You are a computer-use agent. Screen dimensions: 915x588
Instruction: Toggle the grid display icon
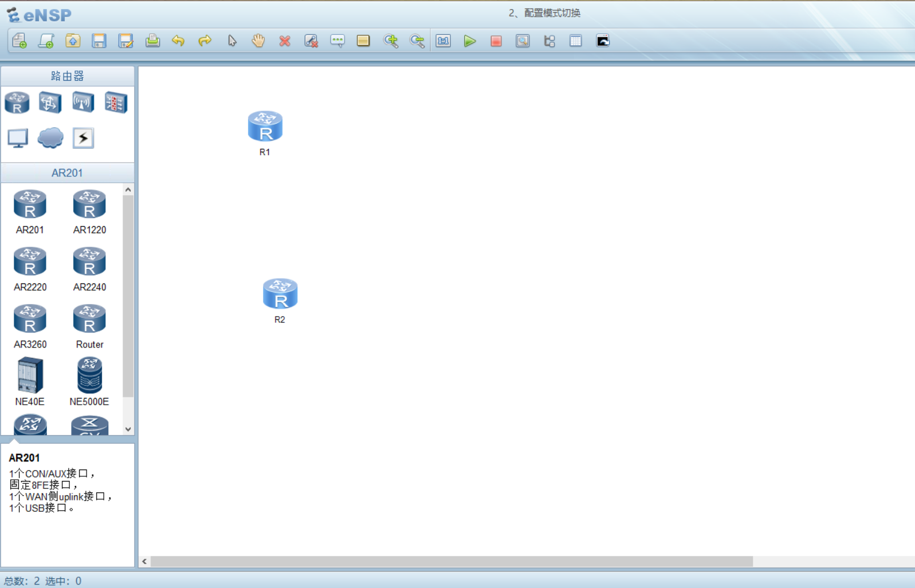[x=576, y=41]
